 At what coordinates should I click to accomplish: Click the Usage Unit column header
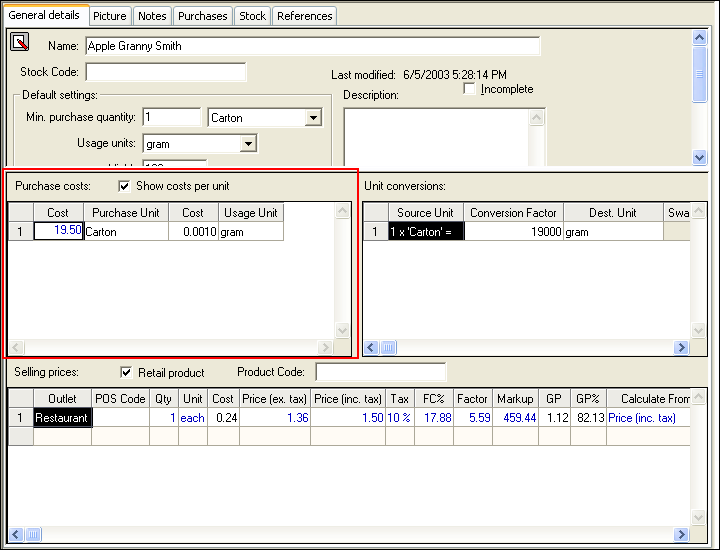coord(251,213)
